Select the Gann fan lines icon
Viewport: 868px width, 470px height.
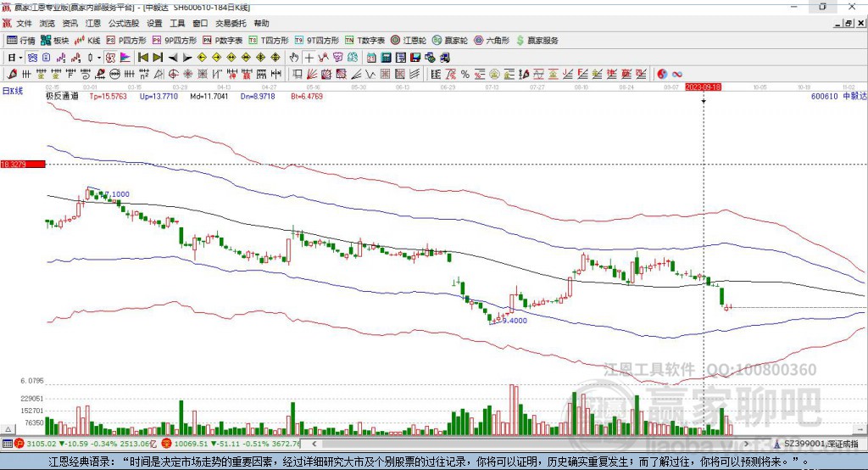(x=312, y=75)
